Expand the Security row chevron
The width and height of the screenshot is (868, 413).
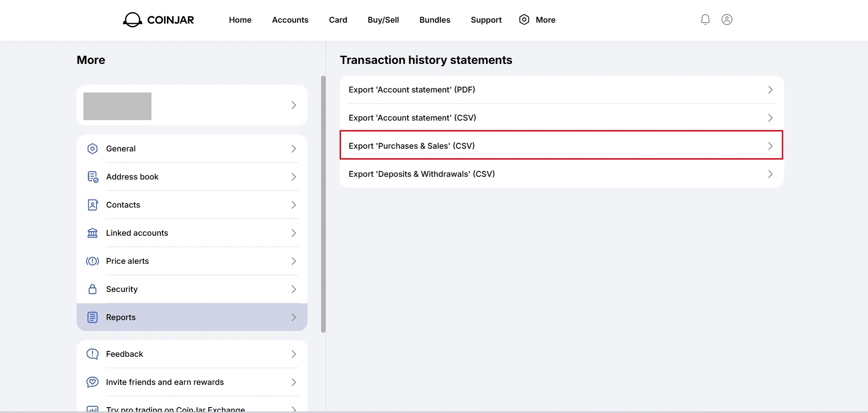(x=294, y=289)
